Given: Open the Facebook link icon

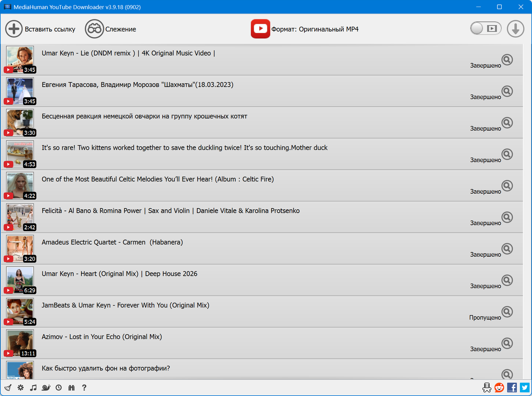Looking at the screenshot, I should 512,387.
